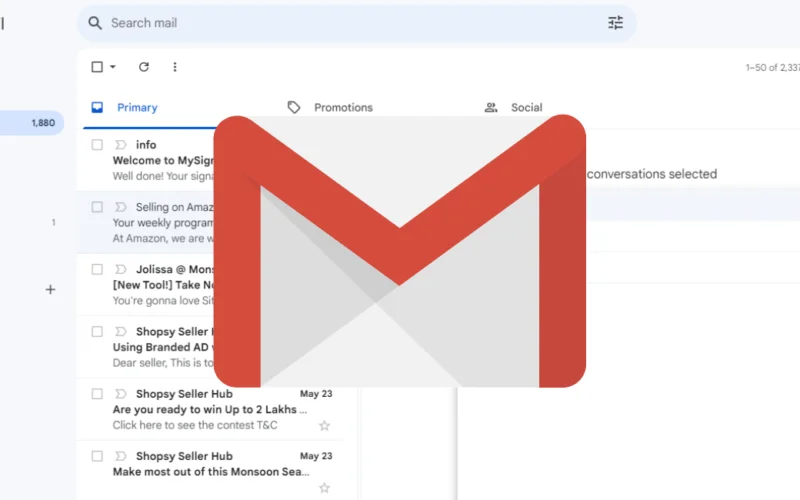800x500 pixels.
Task: Open search filter options icon
Action: point(615,23)
